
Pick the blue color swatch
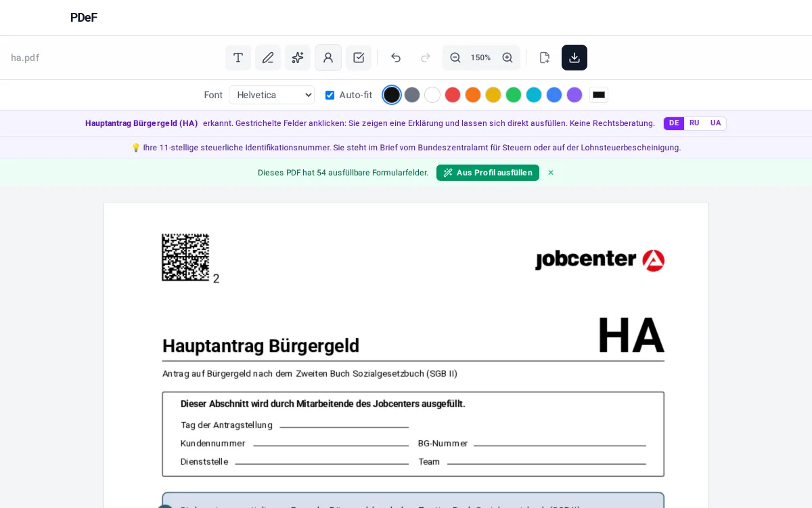(554, 95)
